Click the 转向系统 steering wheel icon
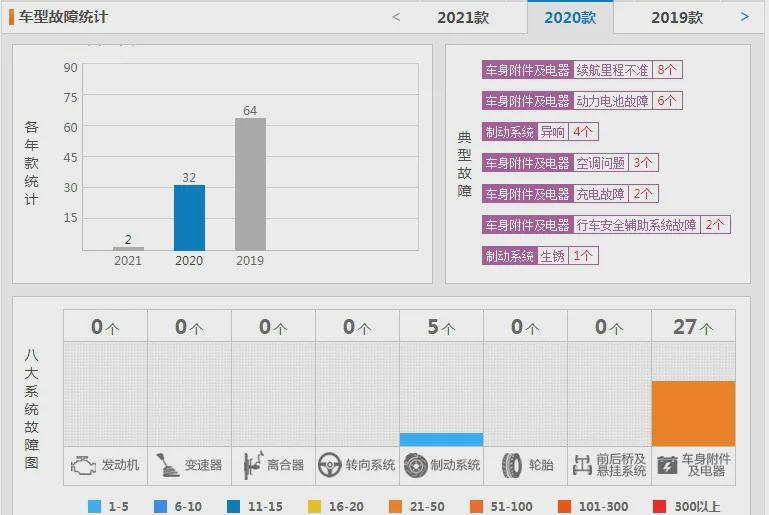Viewport: 769px width, 515px height. tap(330, 465)
